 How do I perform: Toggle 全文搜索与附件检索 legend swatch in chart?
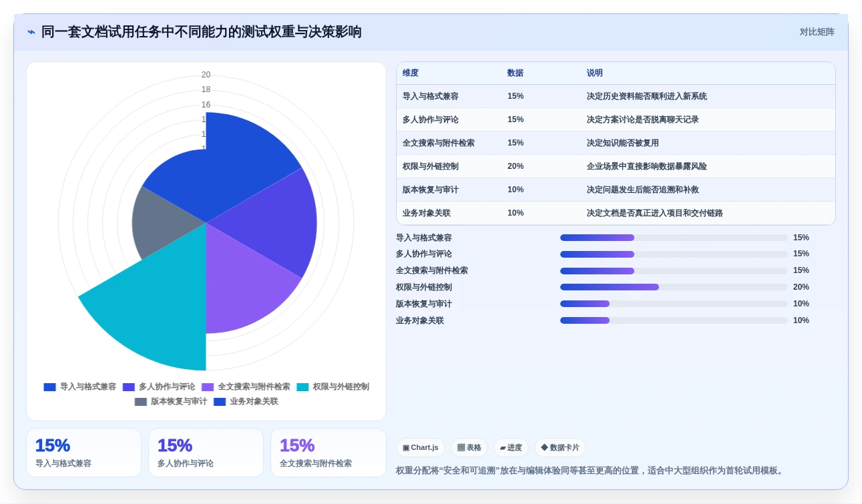click(208, 387)
